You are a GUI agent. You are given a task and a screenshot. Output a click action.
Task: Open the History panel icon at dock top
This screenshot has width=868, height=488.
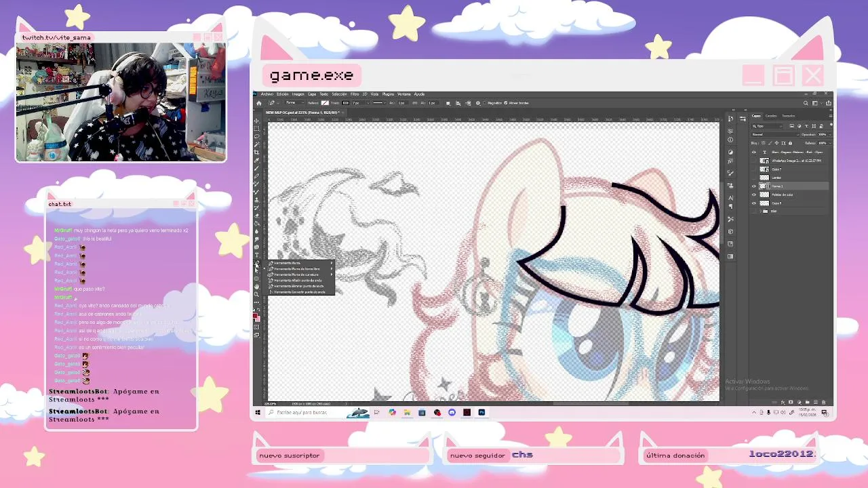pyautogui.click(x=730, y=119)
